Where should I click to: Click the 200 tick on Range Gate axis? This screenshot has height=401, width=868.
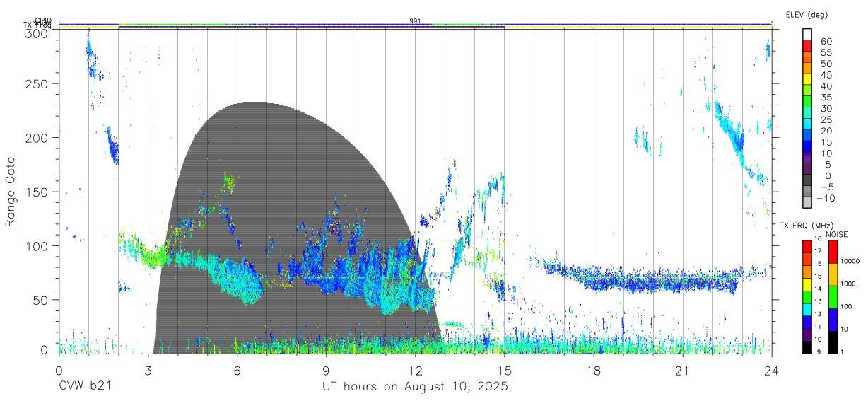38,137
